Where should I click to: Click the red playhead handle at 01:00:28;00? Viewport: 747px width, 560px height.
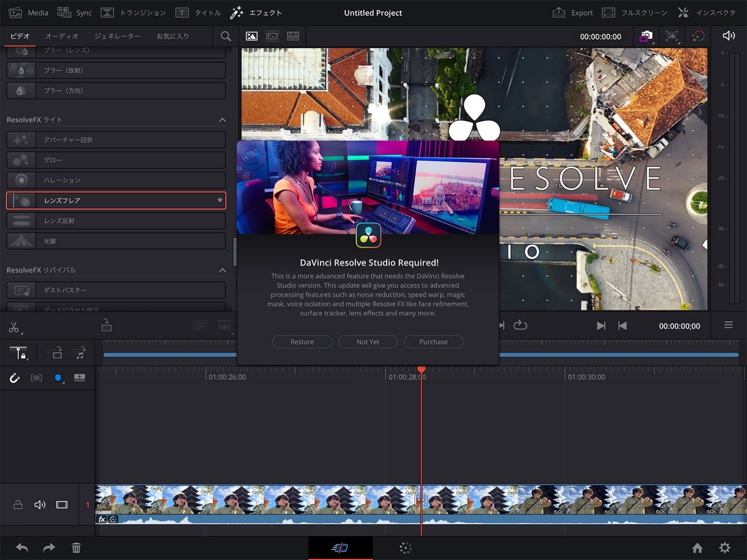pos(421,370)
